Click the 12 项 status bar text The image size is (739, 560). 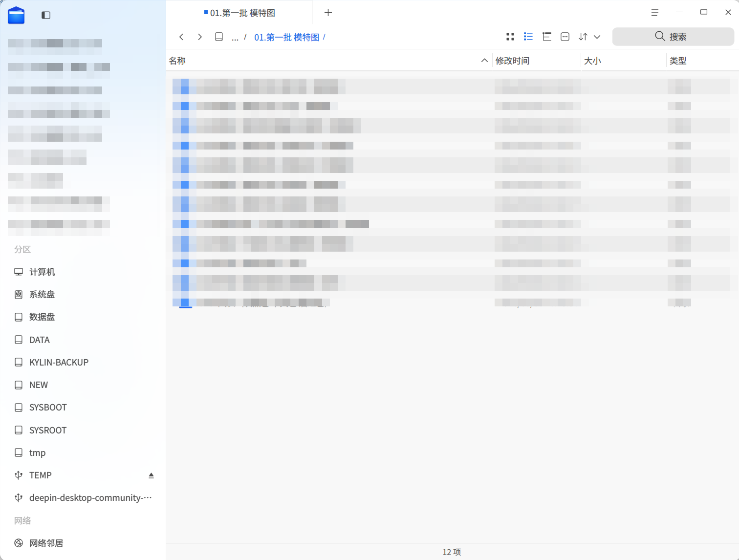pyautogui.click(x=452, y=552)
